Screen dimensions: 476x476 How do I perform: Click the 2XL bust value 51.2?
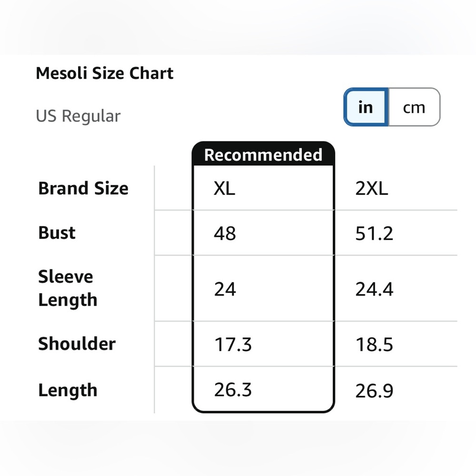pyautogui.click(x=374, y=234)
